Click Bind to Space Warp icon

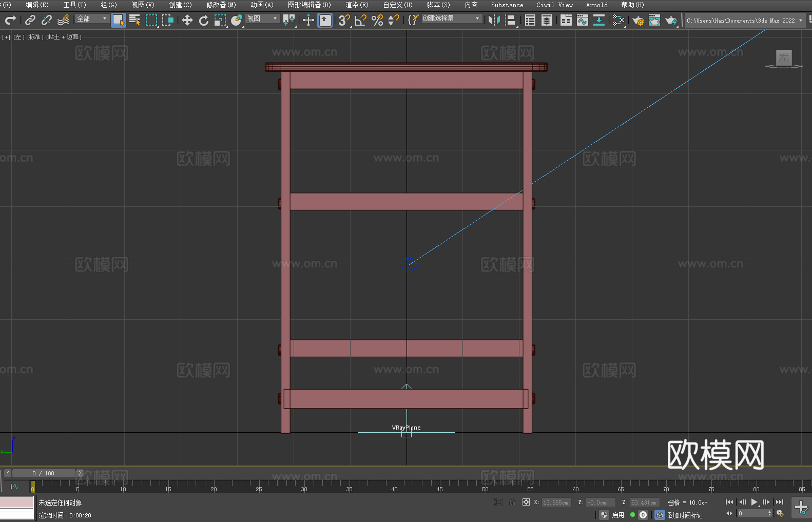tap(63, 20)
